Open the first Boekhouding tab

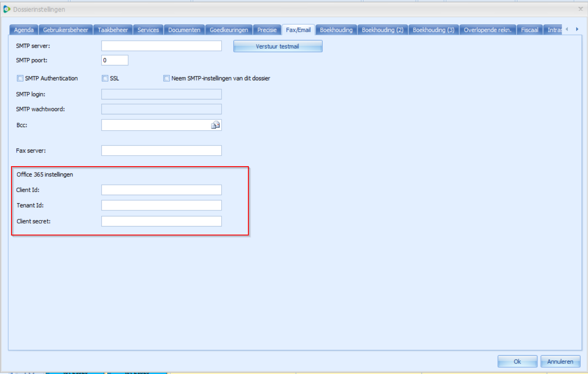pyautogui.click(x=336, y=30)
